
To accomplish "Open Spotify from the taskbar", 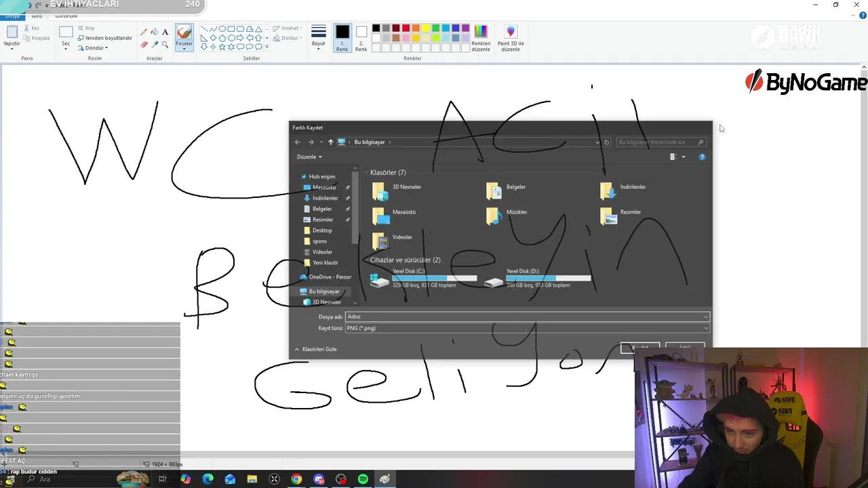I will coord(363,479).
